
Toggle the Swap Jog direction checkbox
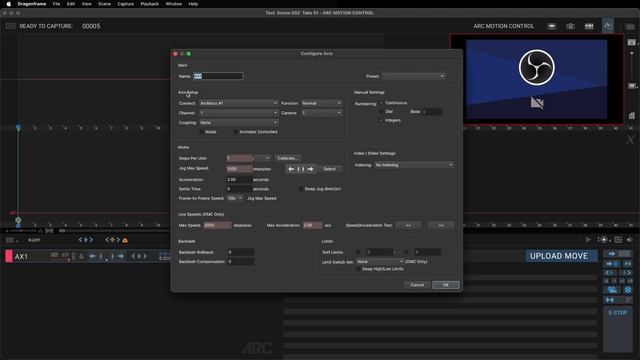click(301, 189)
